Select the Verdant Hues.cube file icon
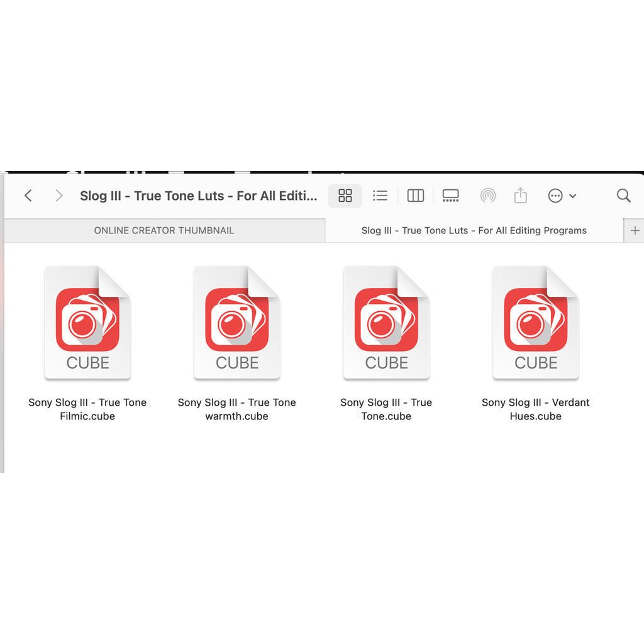 (x=536, y=323)
